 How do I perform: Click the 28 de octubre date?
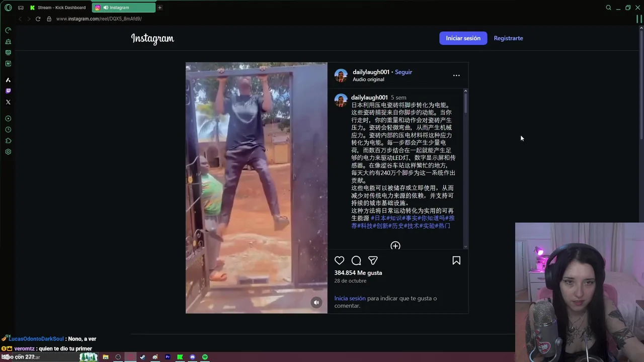point(350,281)
